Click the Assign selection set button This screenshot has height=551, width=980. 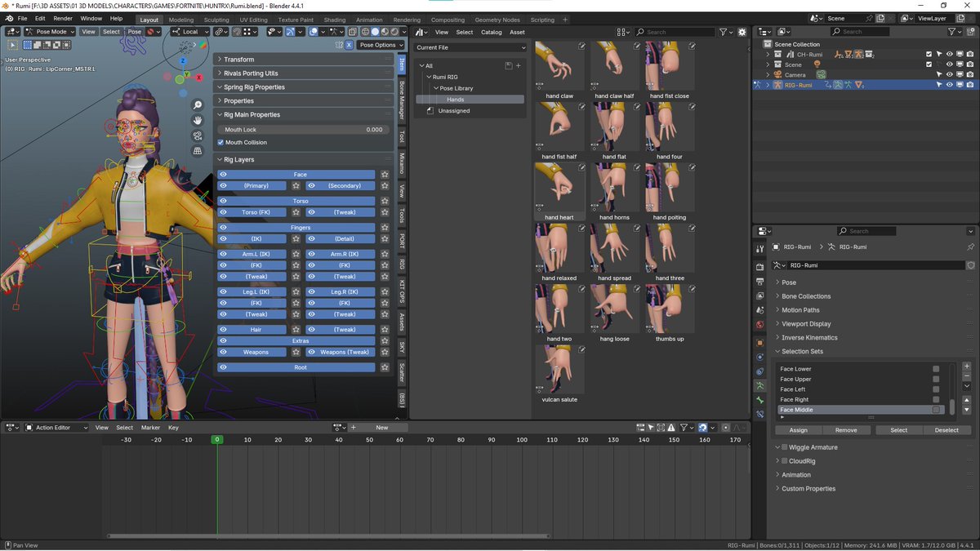click(x=798, y=430)
